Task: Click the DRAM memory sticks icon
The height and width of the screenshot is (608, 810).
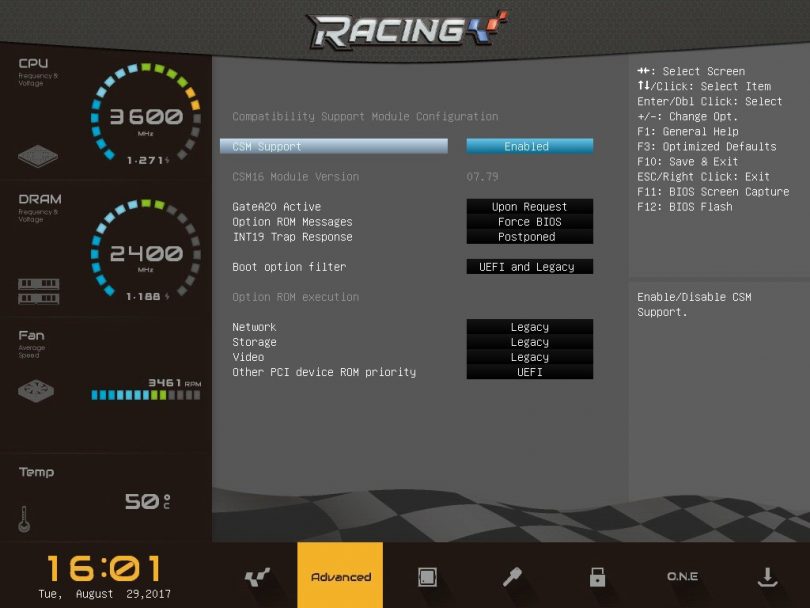Action: [x=38, y=291]
